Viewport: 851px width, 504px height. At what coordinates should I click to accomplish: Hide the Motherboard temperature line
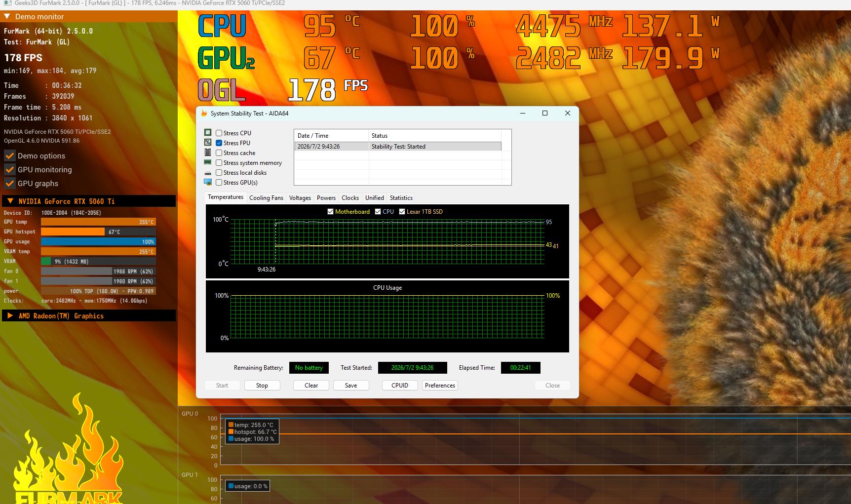pyautogui.click(x=330, y=212)
